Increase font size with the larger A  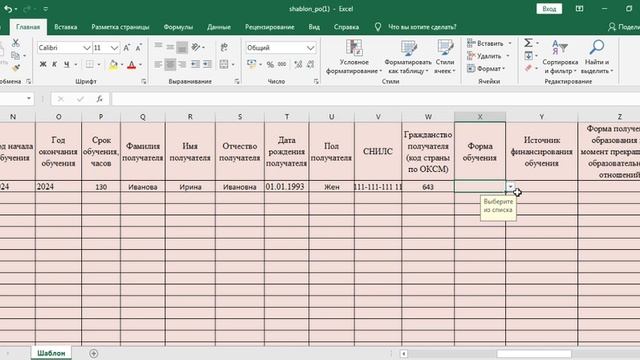click(127, 48)
